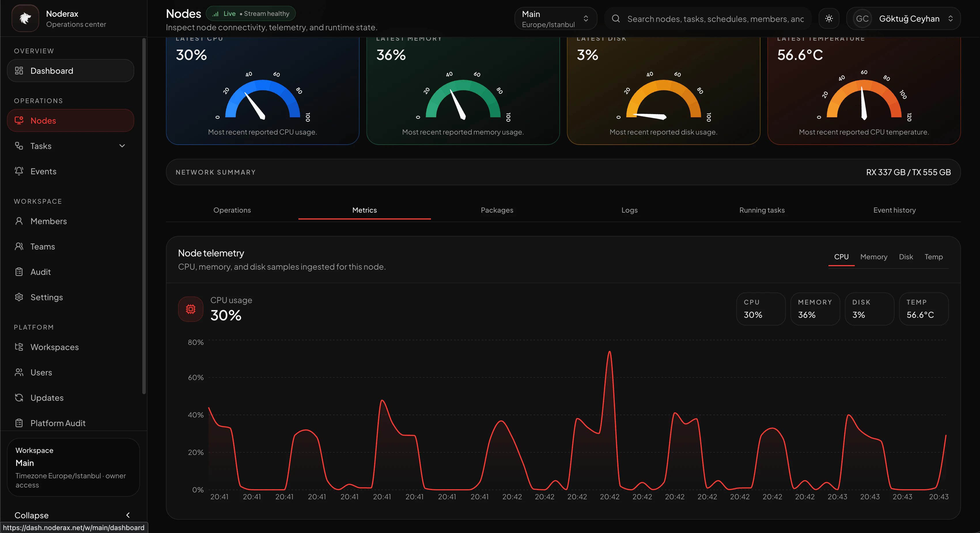Image resolution: width=980 pixels, height=533 pixels.
Task: Click the red CPU chip icon
Action: pyautogui.click(x=191, y=309)
